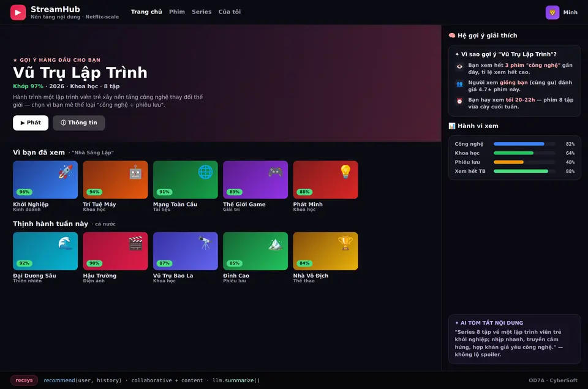Click the recsys tag in the footer

point(24,380)
